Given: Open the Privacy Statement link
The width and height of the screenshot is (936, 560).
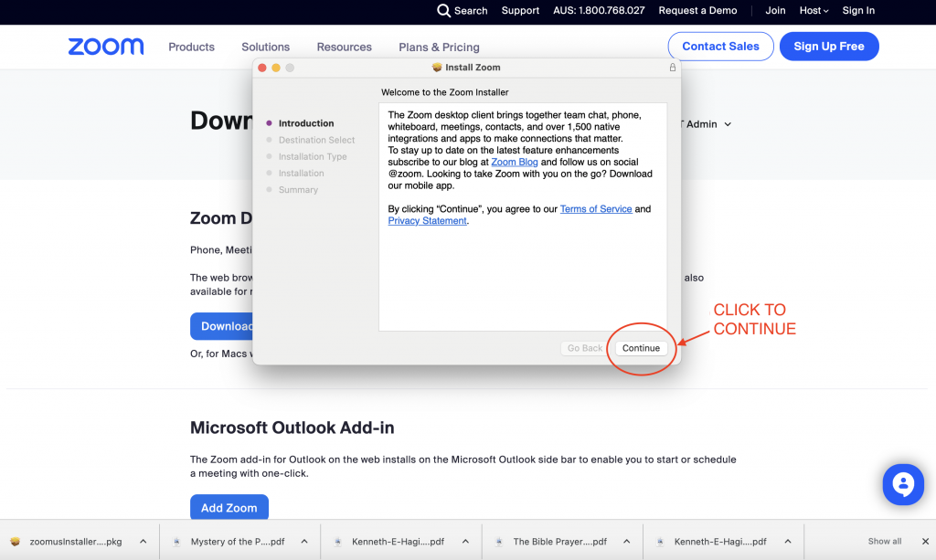Looking at the screenshot, I should (x=427, y=221).
